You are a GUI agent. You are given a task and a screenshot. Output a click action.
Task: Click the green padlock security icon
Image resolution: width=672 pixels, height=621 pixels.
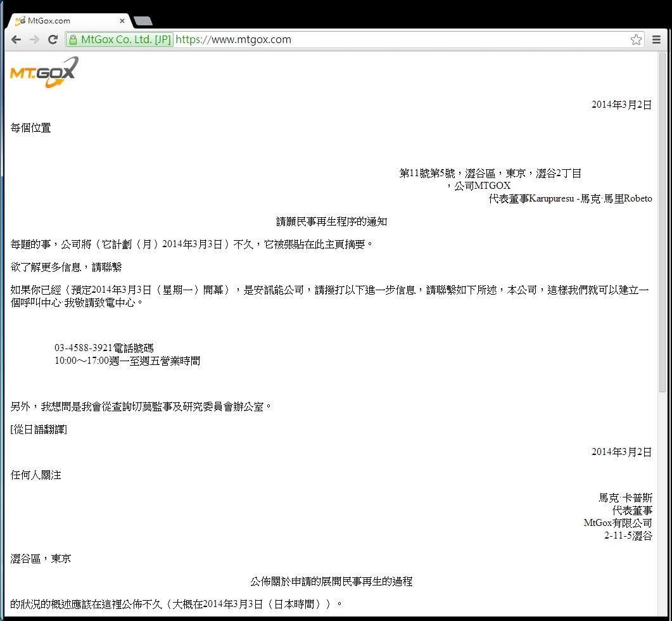[73, 39]
